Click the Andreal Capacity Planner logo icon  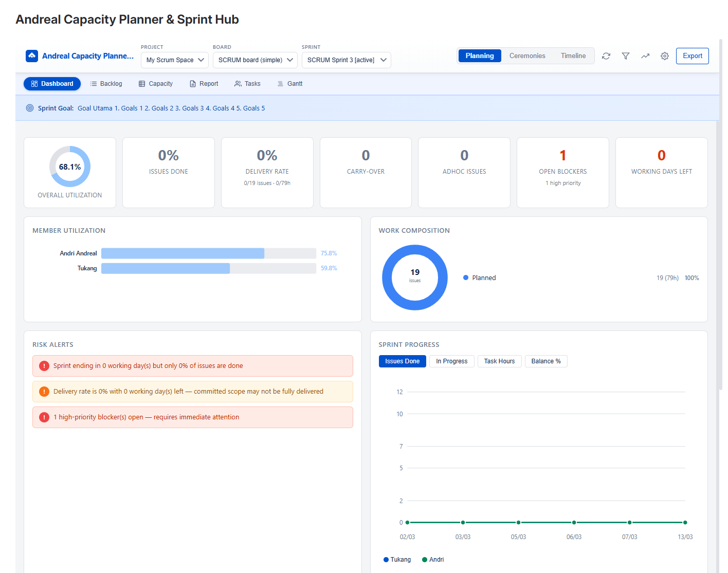32,56
